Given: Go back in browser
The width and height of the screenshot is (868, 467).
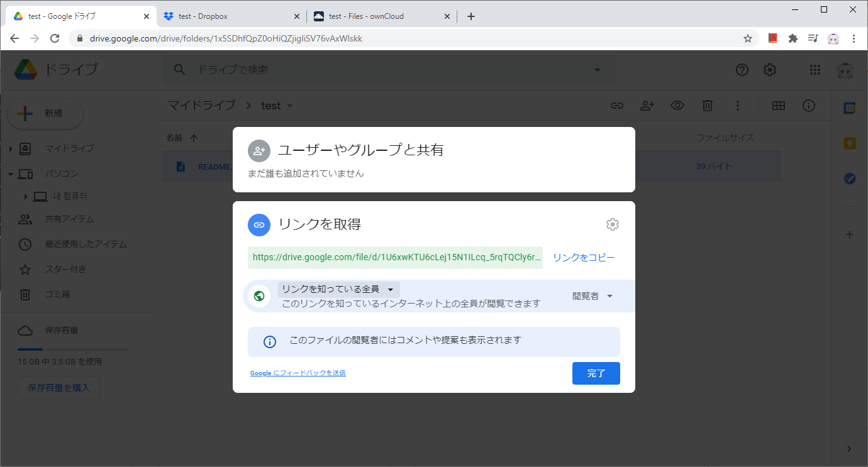Looking at the screenshot, I should point(14,38).
